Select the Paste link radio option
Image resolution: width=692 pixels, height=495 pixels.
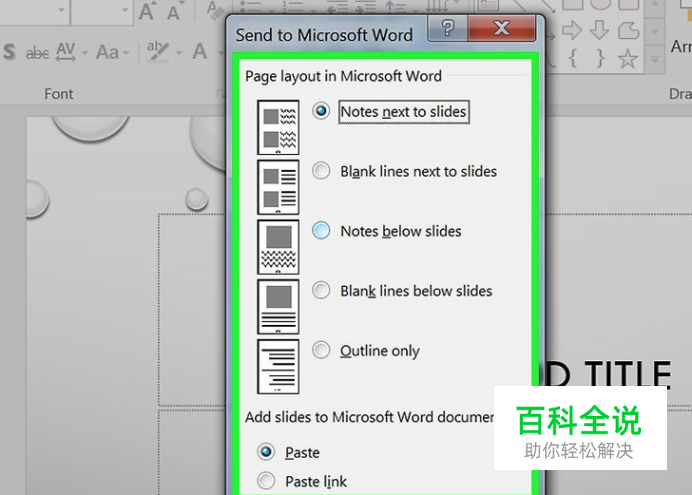(x=266, y=481)
